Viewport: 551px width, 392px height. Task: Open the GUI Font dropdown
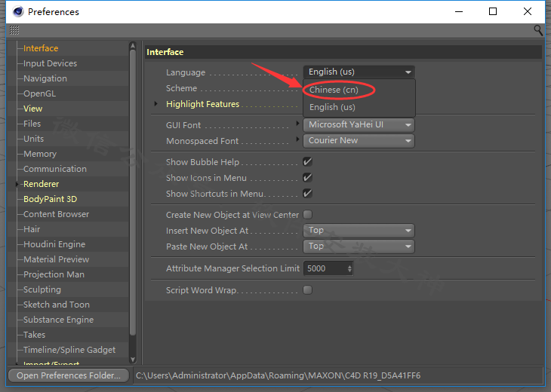coord(359,124)
